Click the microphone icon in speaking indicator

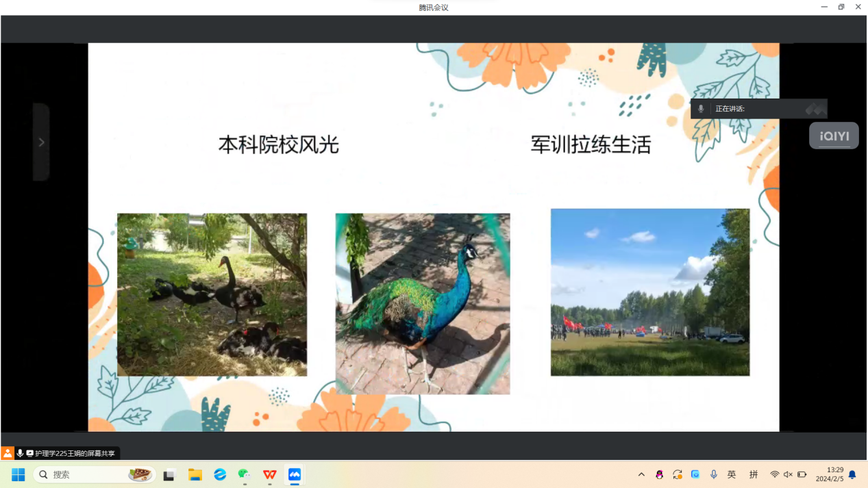(x=701, y=109)
